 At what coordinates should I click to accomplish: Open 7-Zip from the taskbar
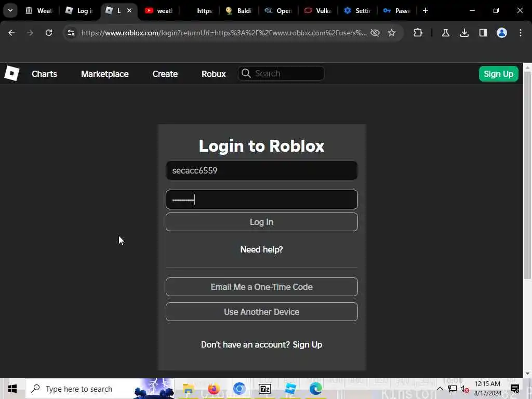(264, 389)
